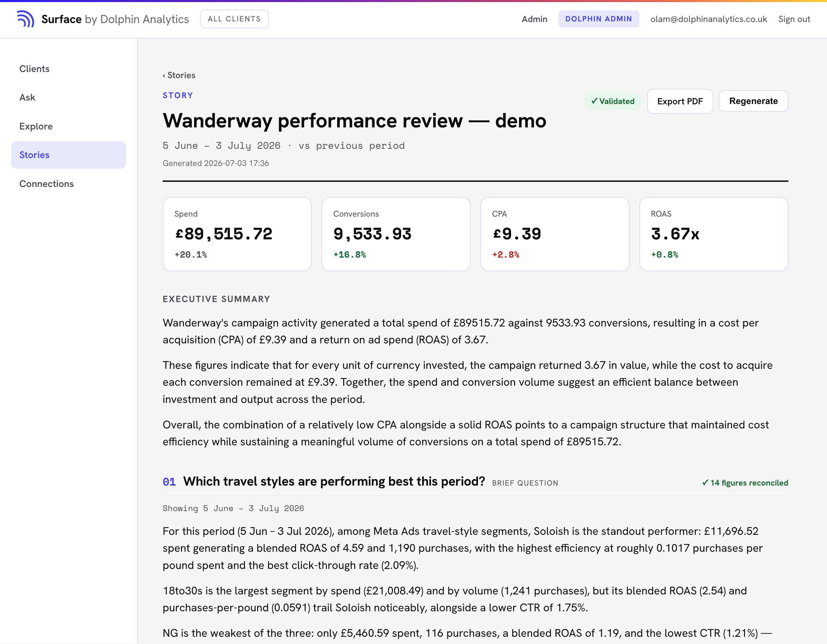The height and width of the screenshot is (644, 827).
Task: Click the 14 figures reconciled checkmark
Action: point(705,483)
